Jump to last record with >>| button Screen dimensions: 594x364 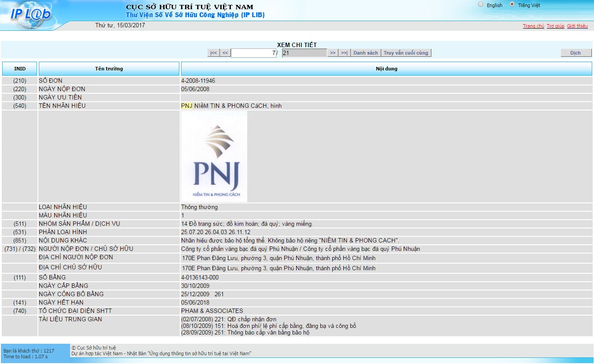coord(345,53)
